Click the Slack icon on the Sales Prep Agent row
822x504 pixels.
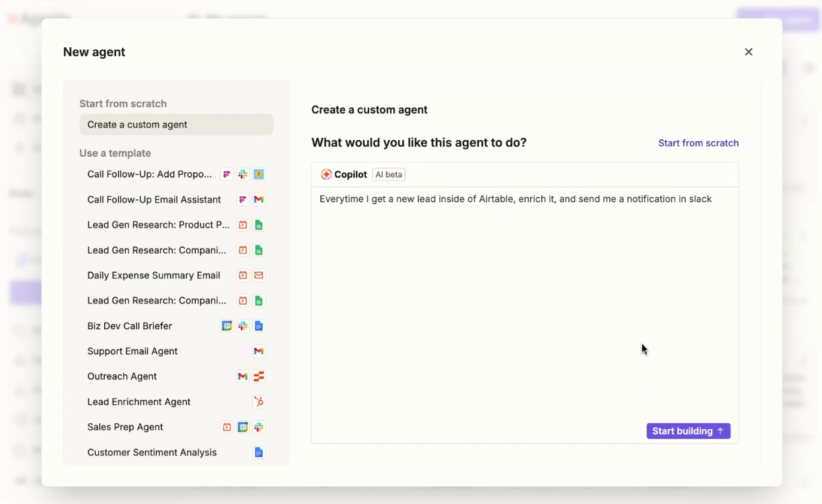pos(259,427)
